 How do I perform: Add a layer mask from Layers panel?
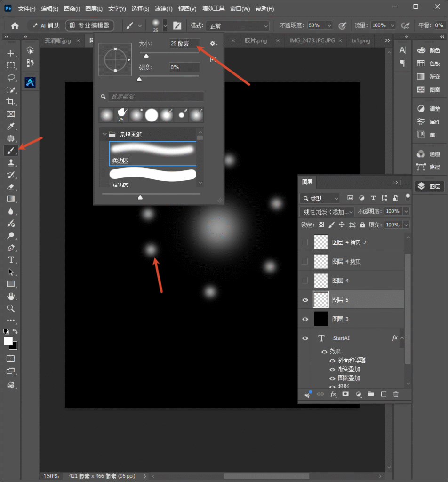345,394
